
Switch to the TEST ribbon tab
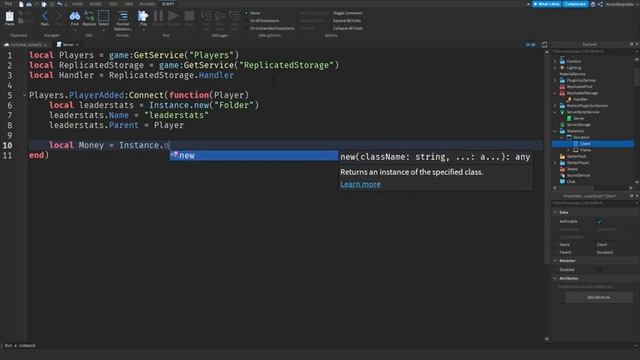coord(113,4)
